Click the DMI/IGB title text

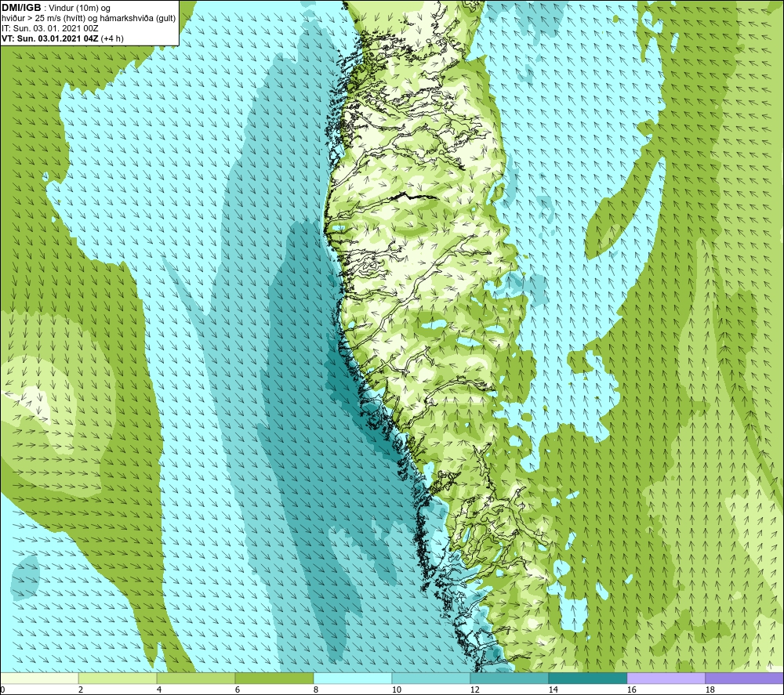click(21, 8)
